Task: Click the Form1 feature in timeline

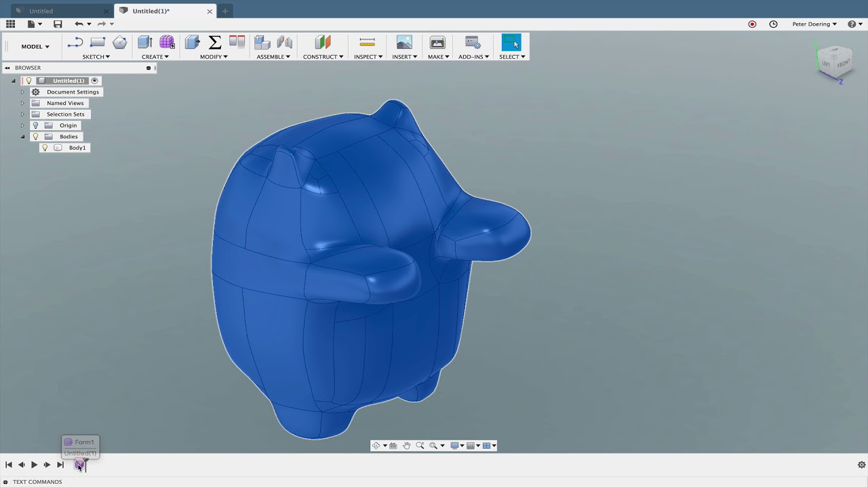Action: [79, 464]
